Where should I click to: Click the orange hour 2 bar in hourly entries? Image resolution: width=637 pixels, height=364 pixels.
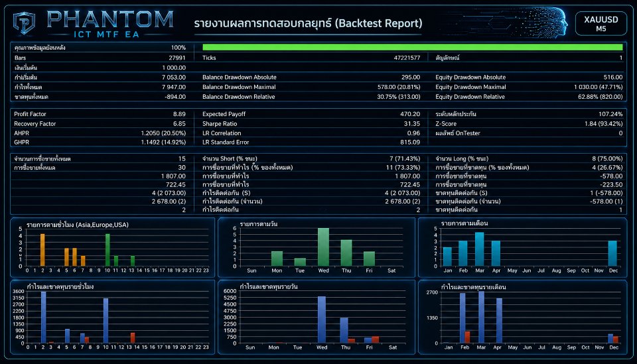42,249
